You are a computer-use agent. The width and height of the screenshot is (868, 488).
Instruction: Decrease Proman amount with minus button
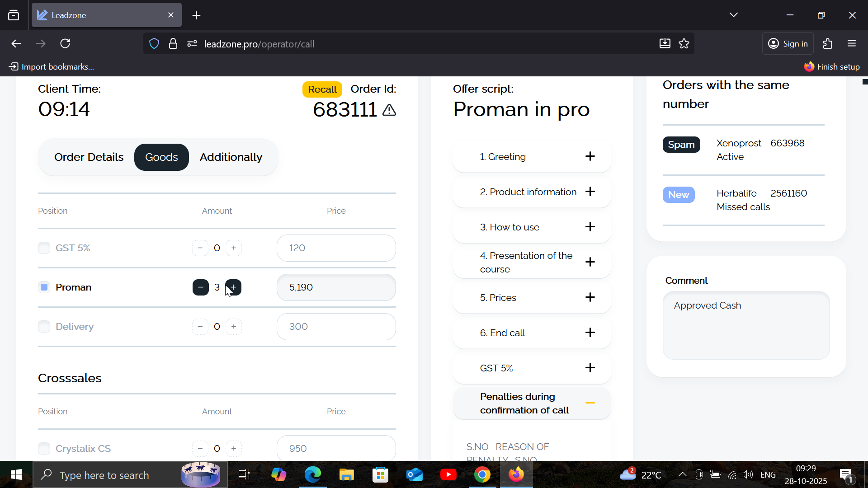pyautogui.click(x=200, y=287)
